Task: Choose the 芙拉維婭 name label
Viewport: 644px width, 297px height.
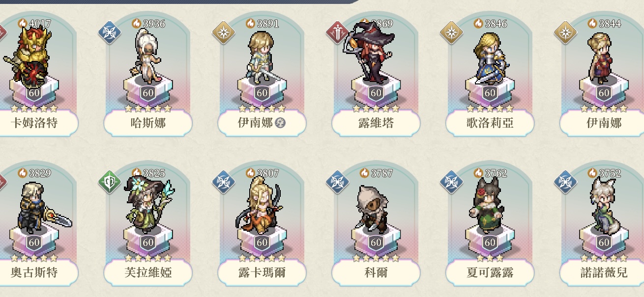Action: pos(148,272)
